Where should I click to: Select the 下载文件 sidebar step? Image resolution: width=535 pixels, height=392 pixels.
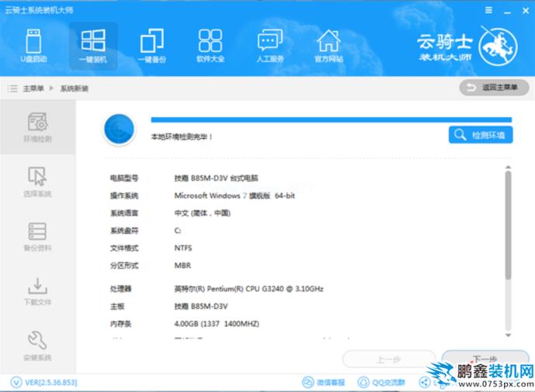coord(37,291)
